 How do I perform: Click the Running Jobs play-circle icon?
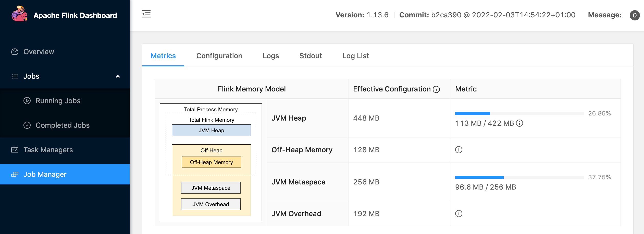[x=27, y=101]
